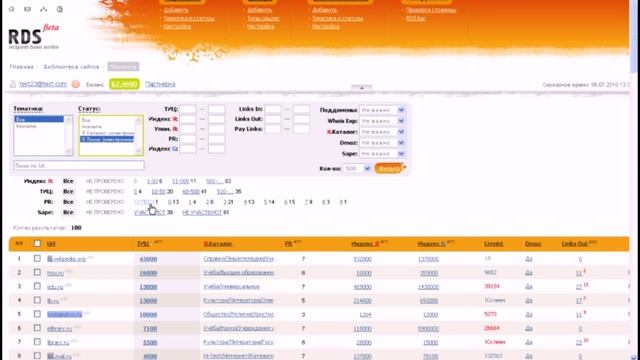Select the highlighted last Статус list item
Screen dimensions: 640x360
click(x=107, y=139)
